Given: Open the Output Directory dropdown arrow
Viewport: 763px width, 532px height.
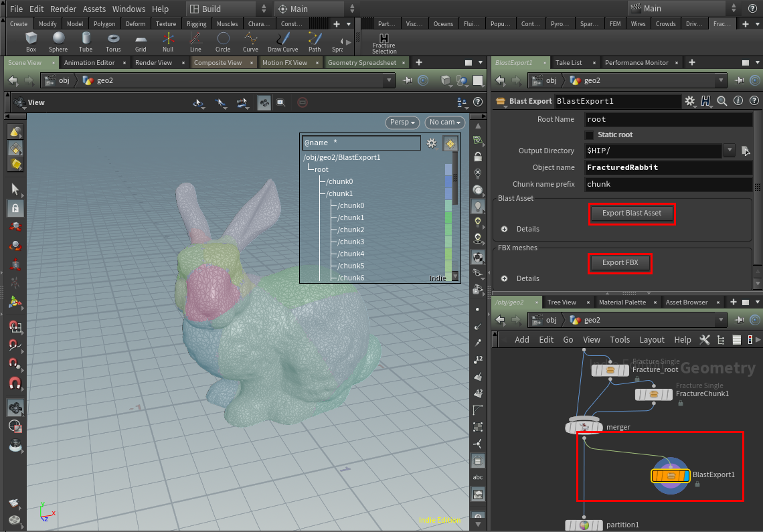Looking at the screenshot, I should click(729, 151).
